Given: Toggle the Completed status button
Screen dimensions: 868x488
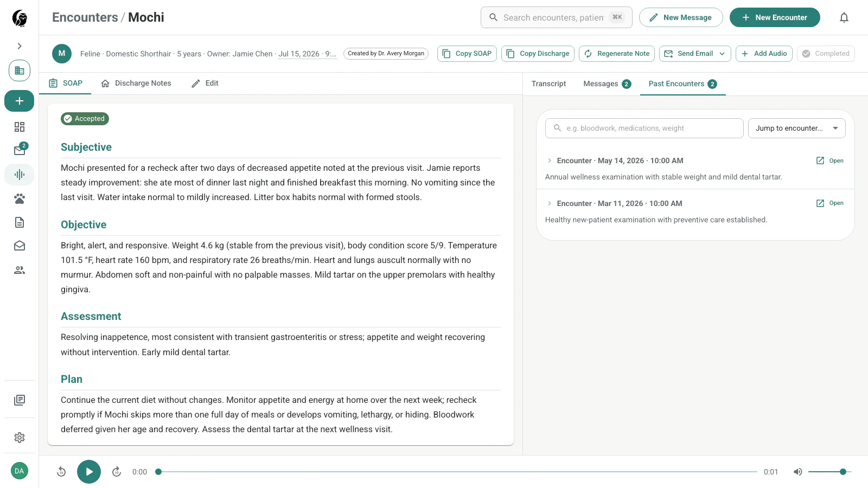Looking at the screenshot, I should pyautogui.click(x=826, y=54).
